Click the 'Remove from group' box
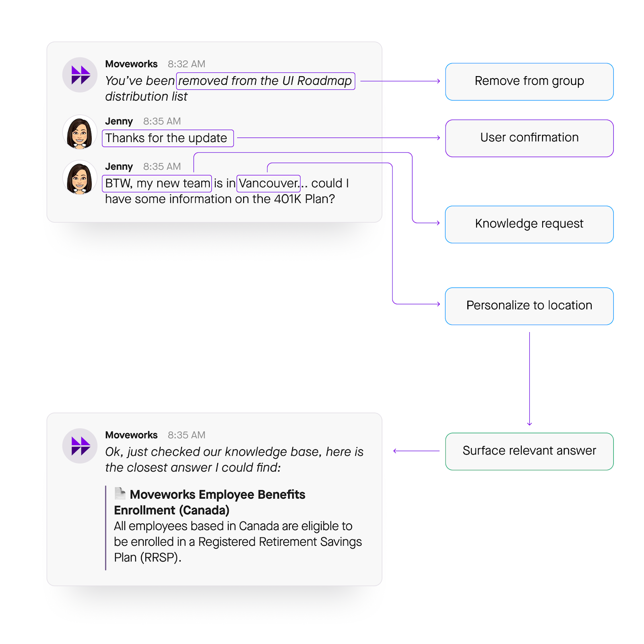Viewport: 644px width, 644px height. tap(529, 81)
